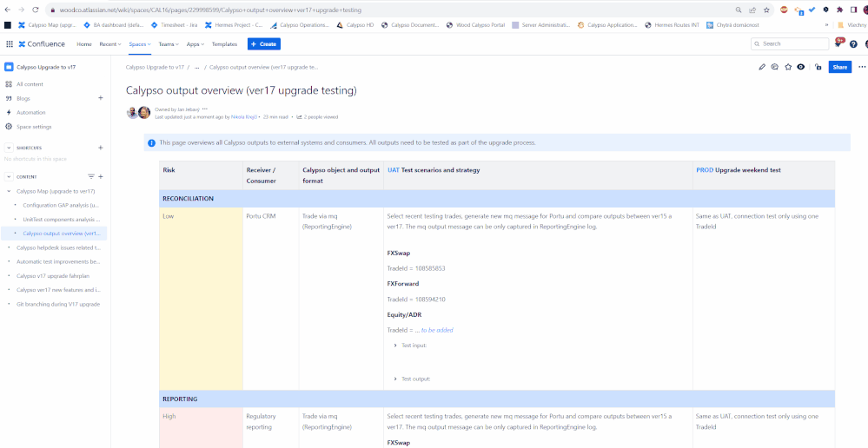Collapse the Shortcuts section
868x448 pixels.
9,148
